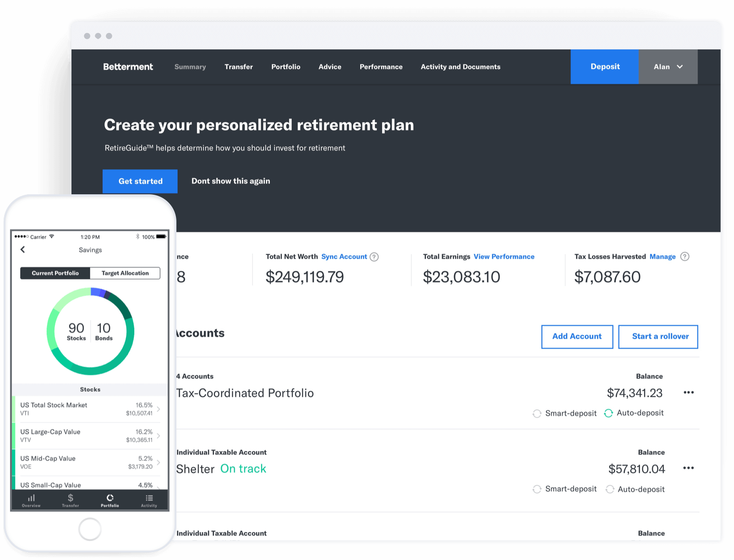The height and width of the screenshot is (560, 734).
Task: Expand US Total Stock Market VTI row
Action: 158,409
